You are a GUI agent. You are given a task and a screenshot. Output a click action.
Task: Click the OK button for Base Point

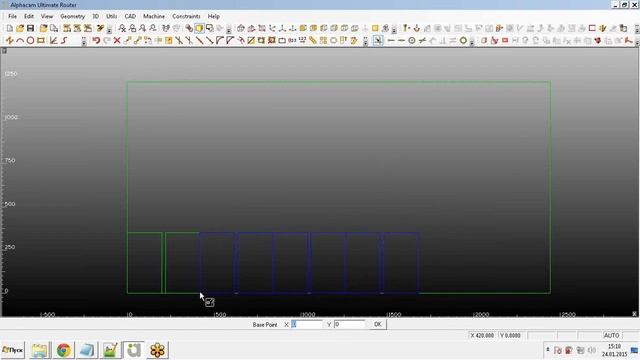(378, 324)
